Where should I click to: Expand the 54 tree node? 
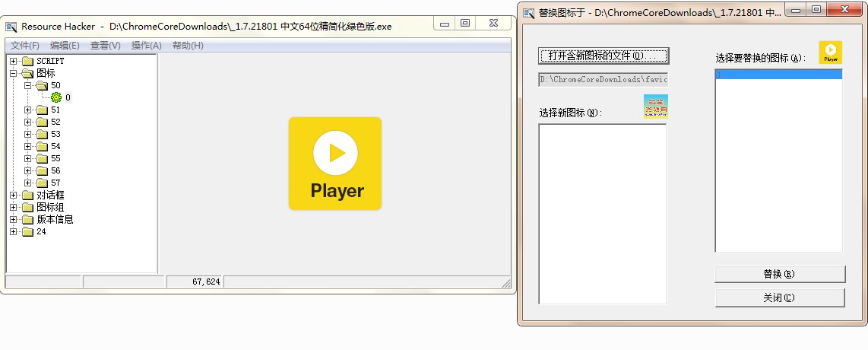click(x=27, y=146)
